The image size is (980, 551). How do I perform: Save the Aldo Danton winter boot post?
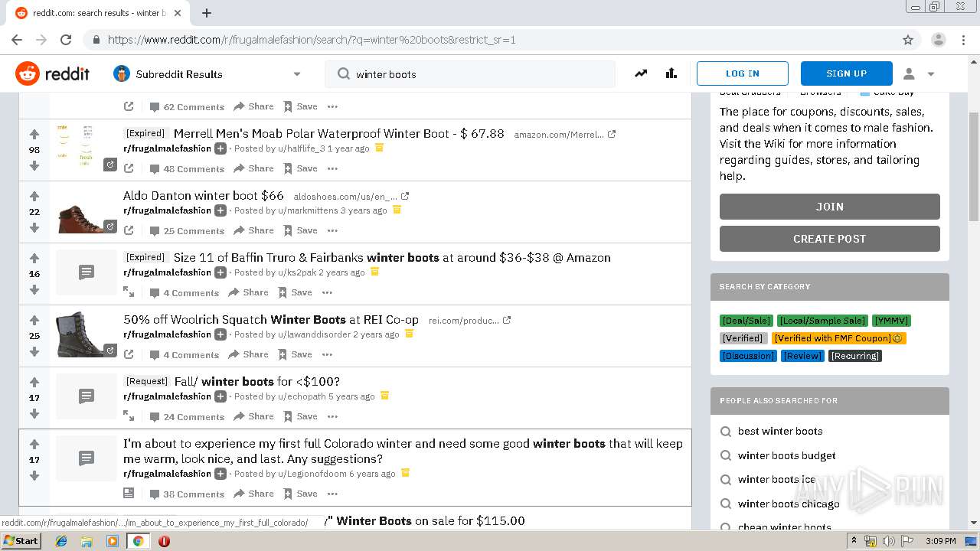(300, 230)
